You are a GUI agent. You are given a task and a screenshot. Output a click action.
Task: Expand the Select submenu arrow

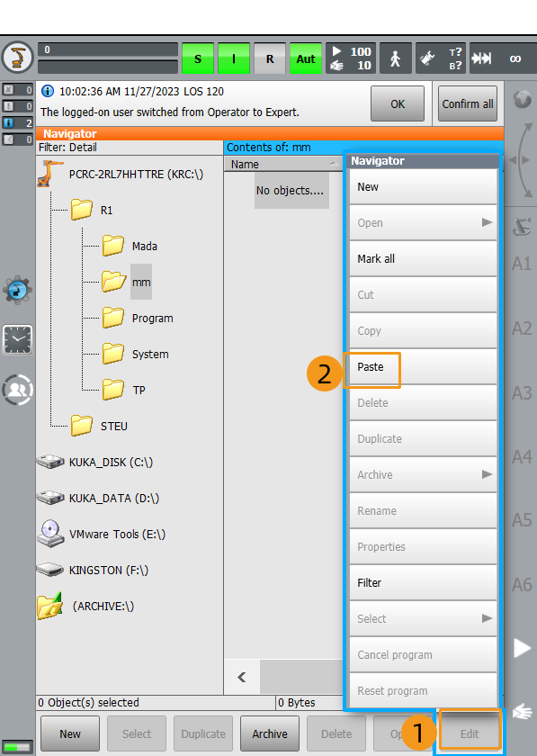click(x=487, y=618)
